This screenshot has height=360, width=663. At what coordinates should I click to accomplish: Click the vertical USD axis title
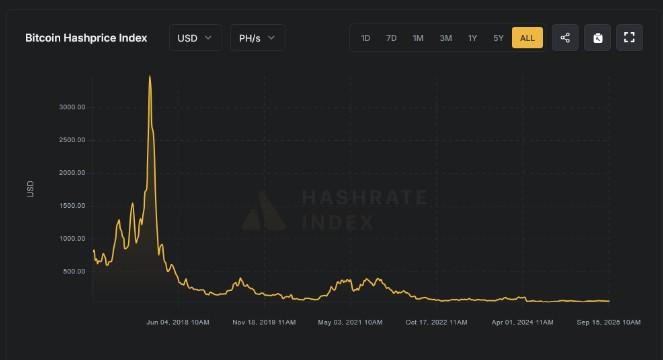coord(30,189)
